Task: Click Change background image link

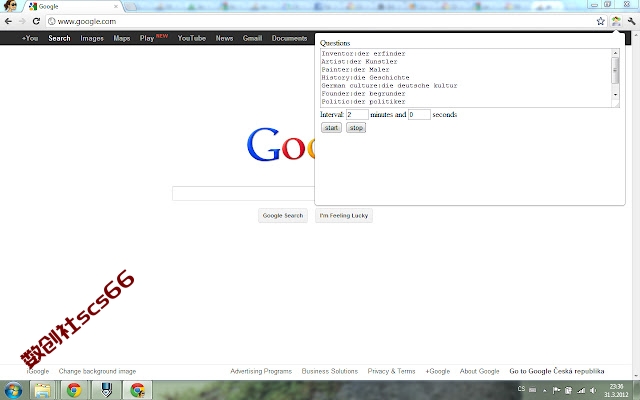Action: tap(97, 371)
